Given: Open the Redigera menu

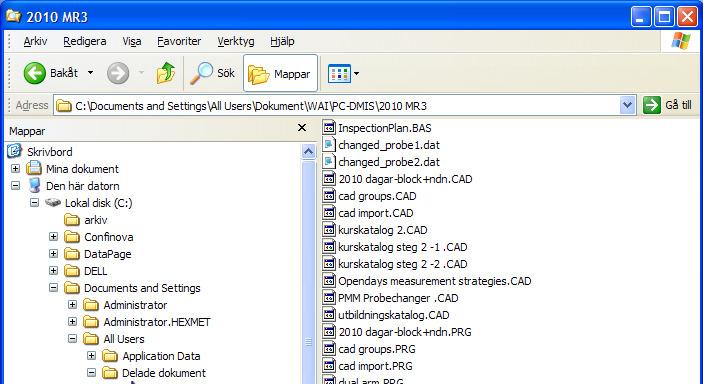Looking at the screenshot, I should [x=85, y=41].
